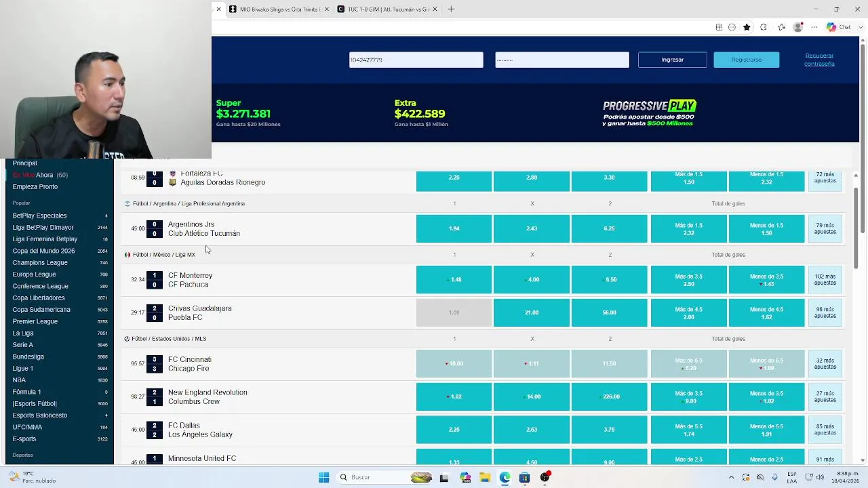This screenshot has width=868, height=488.
Task: Open the weather widget on taskbar
Action: click(33, 477)
